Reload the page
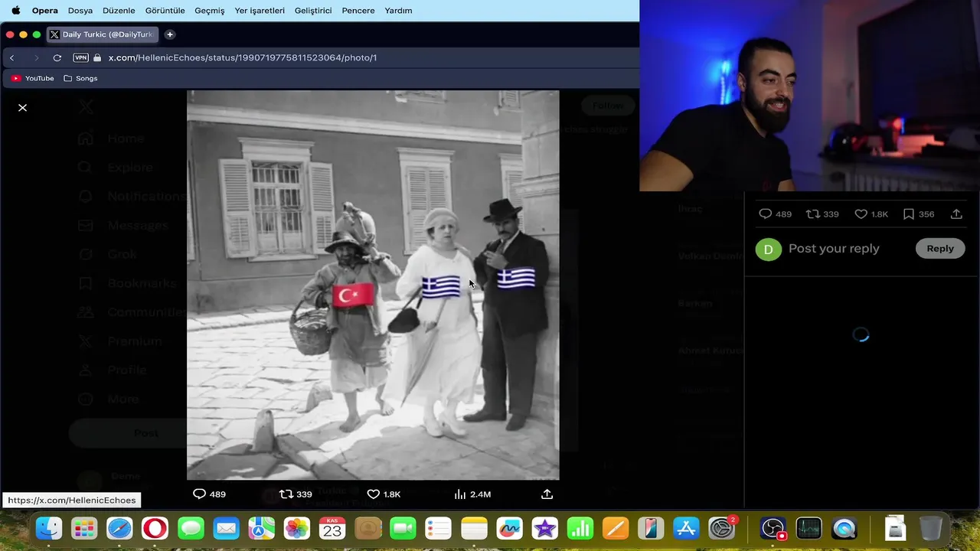Image resolution: width=980 pixels, height=551 pixels. pos(57,57)
